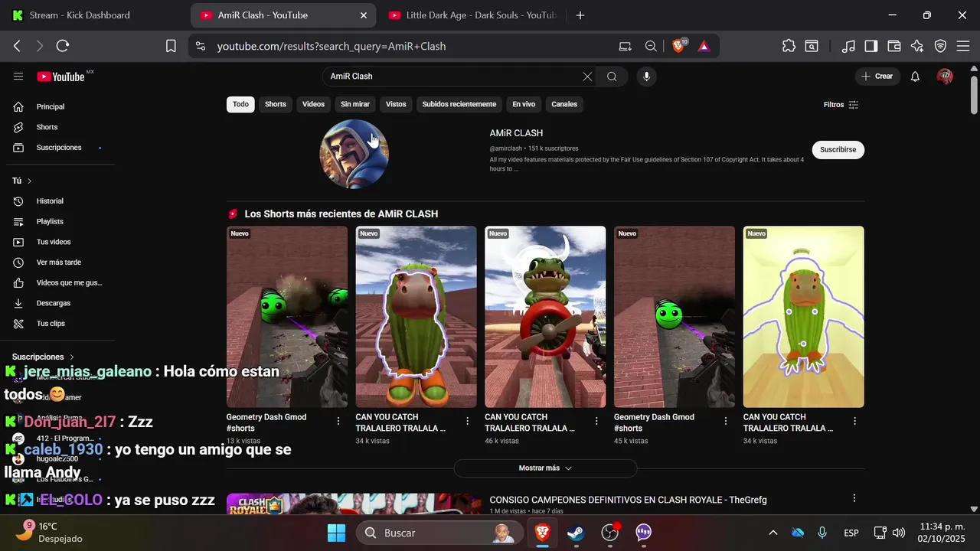The height and width of the screenshot is (551, 980).
Task: Open the AMiR CLASH channel name
Action: tap(516, 133)
